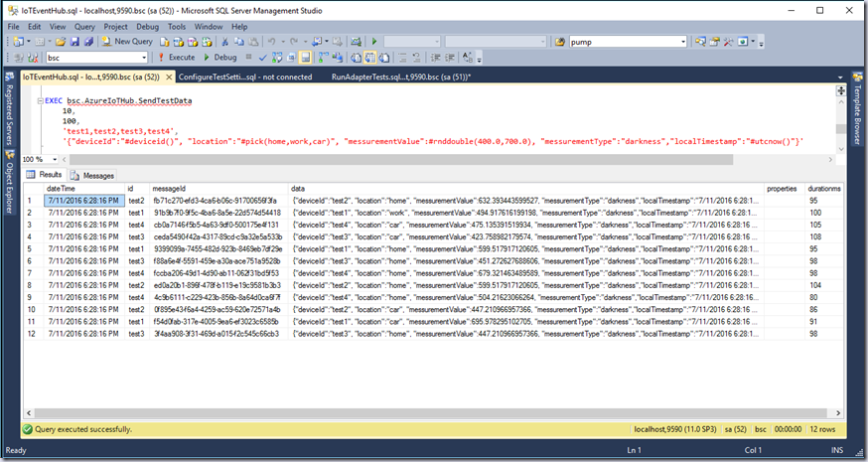Switch to RunAdapterTests.sql tab

pyautogui.click(x=401, y=77)
